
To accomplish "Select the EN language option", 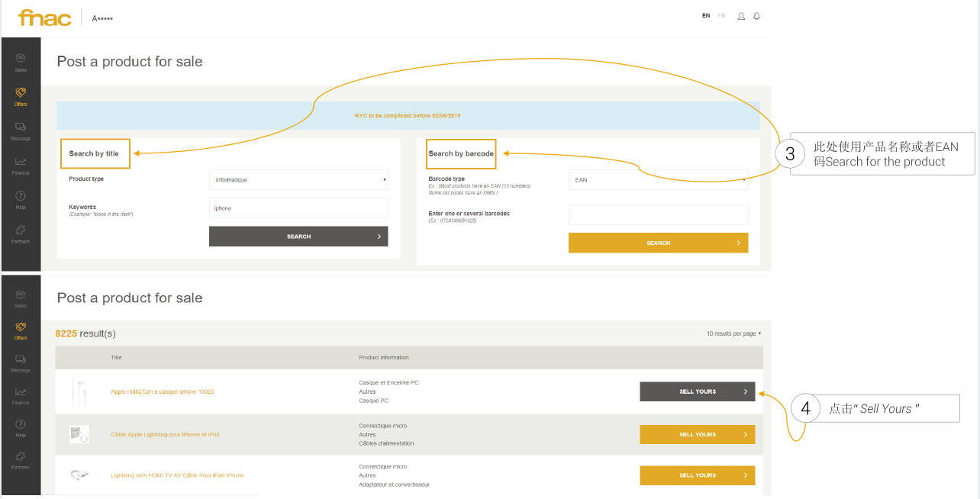I will coord(706,16).
